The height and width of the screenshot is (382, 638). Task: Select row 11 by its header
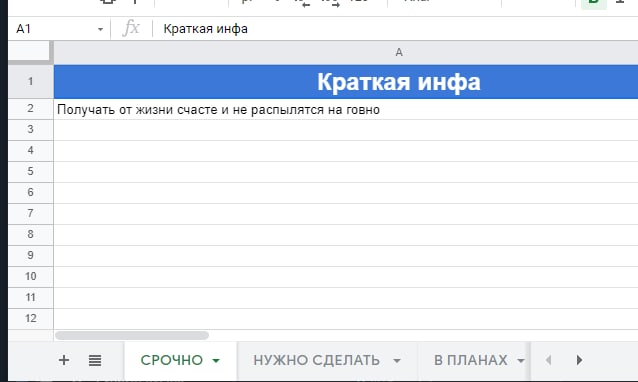[31, 298]
